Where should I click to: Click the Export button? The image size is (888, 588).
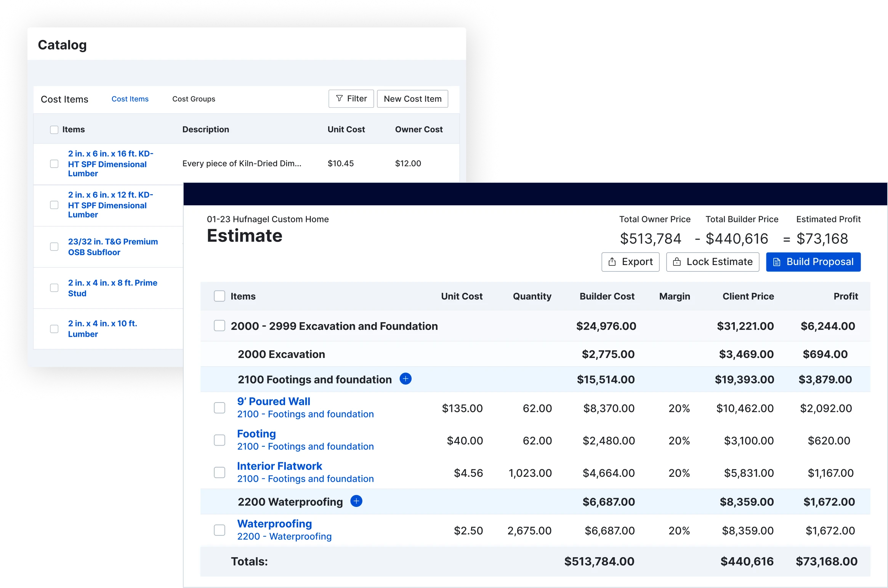[x=630, y=262]
